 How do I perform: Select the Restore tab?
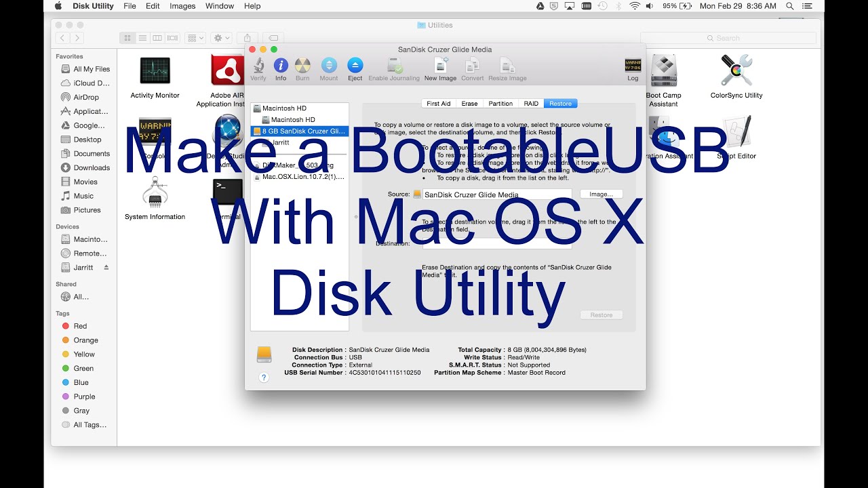[560, 104]
